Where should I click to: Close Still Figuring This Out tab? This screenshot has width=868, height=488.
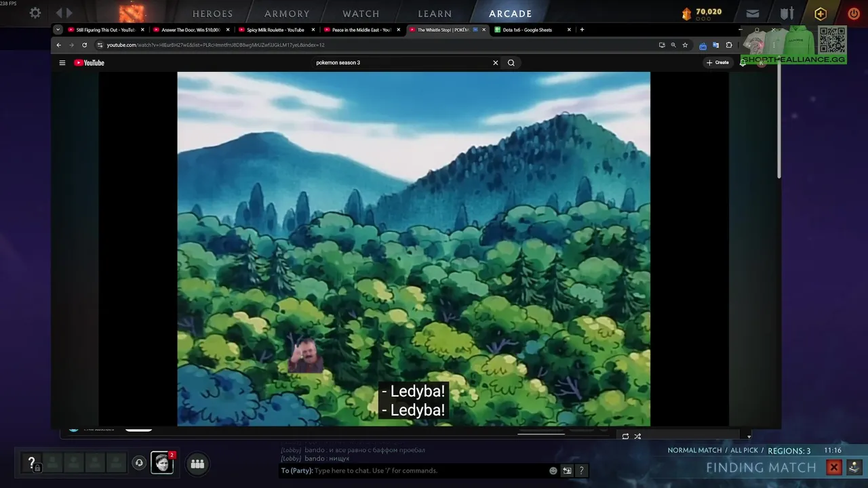(142, 30)
